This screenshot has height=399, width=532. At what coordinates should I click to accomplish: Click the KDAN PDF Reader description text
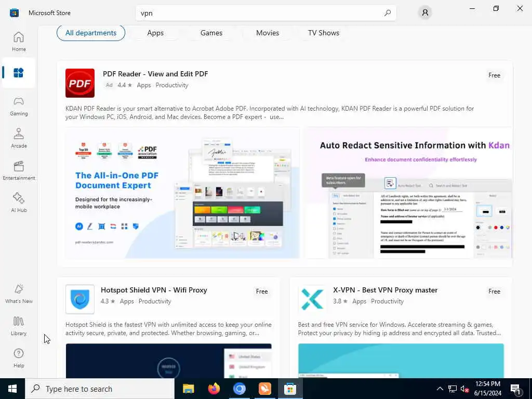click(270, 113)
